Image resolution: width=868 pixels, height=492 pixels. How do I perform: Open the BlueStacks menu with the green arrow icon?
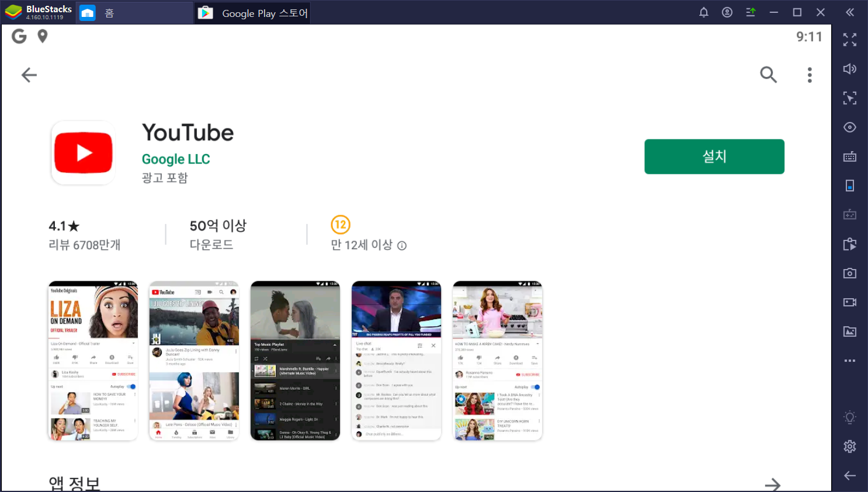(751, 12)
